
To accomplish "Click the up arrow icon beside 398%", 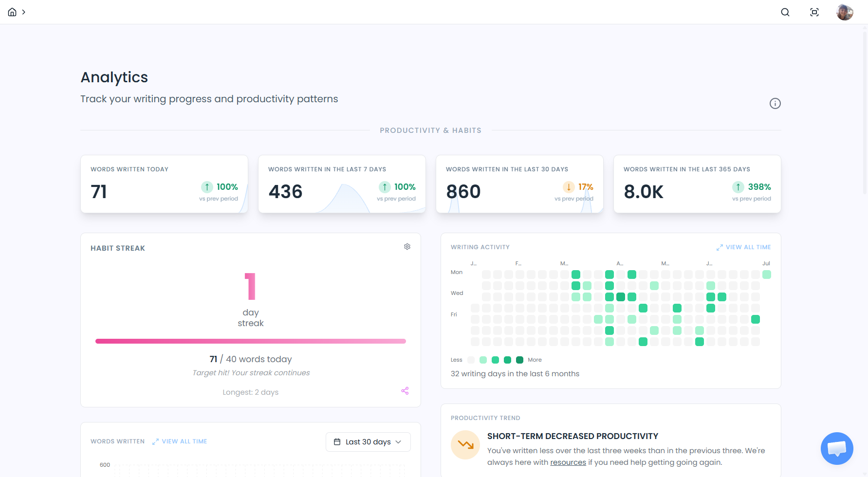I will (x=738, y=187).
